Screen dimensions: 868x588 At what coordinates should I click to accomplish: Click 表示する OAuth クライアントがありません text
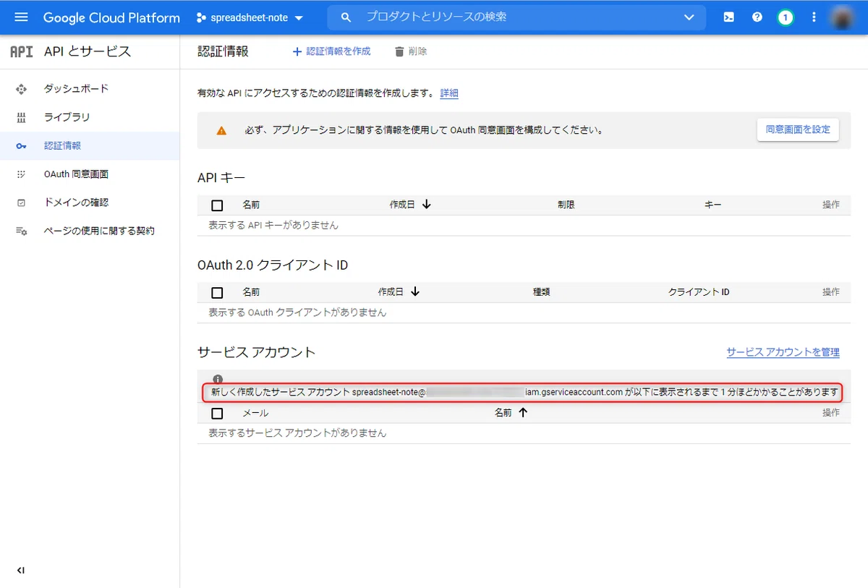coord(297,313)
